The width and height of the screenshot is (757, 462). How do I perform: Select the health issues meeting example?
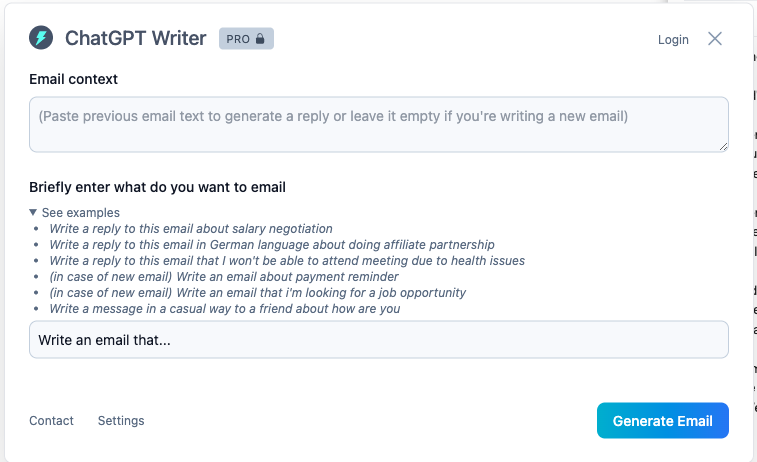(x=287, y=261)
